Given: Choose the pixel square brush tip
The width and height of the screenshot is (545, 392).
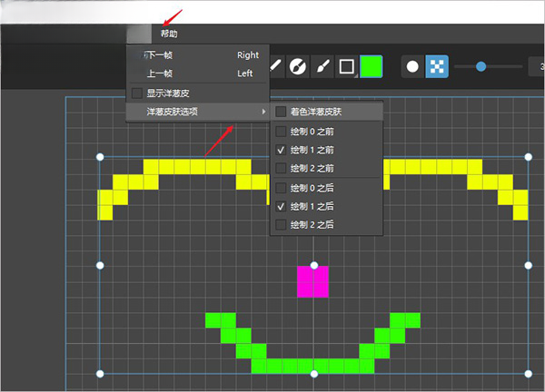Looking at the screenshot, I should [437, 66].
